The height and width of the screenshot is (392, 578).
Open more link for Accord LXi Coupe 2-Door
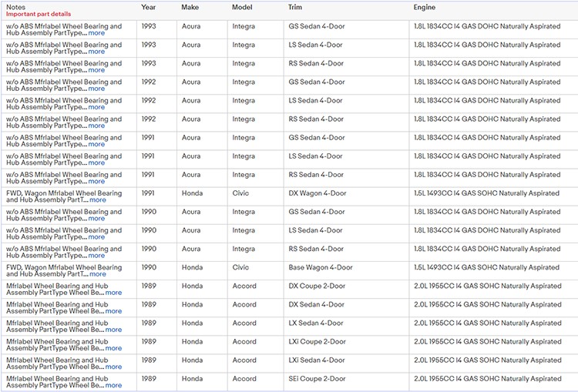point(113,348)
